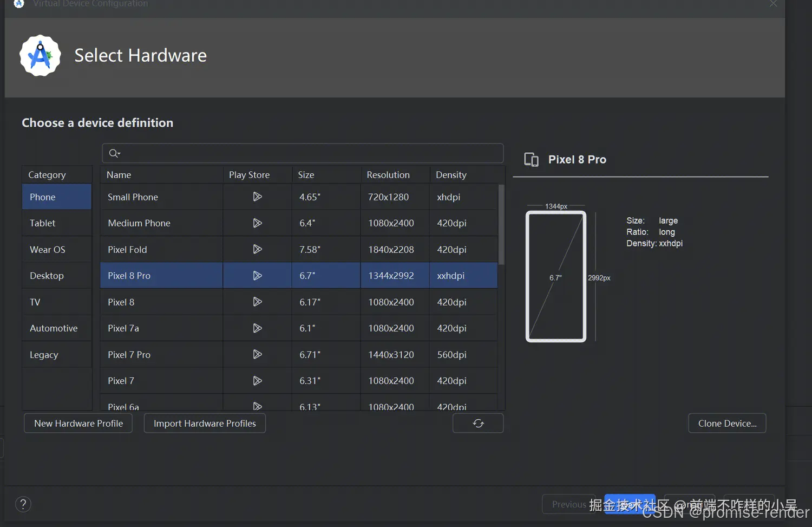Click the 720x1280 resolution cell
This screenshot has width=812, height=527.
pyautogui.click(x=395, y=197)
